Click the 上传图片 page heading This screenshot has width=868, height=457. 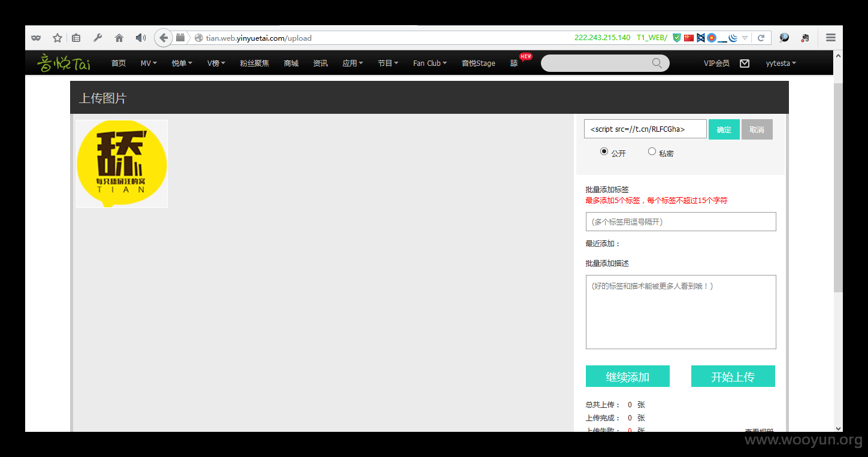point(103,98)
